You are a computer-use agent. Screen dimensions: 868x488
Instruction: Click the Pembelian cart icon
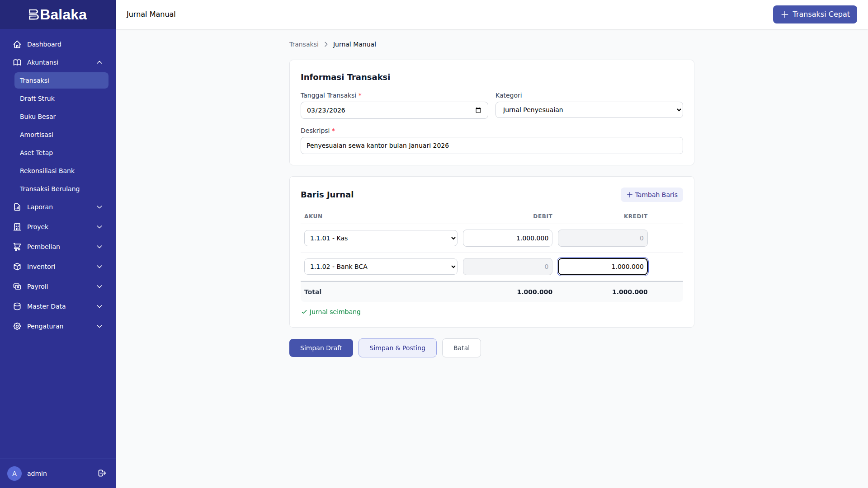17,247
